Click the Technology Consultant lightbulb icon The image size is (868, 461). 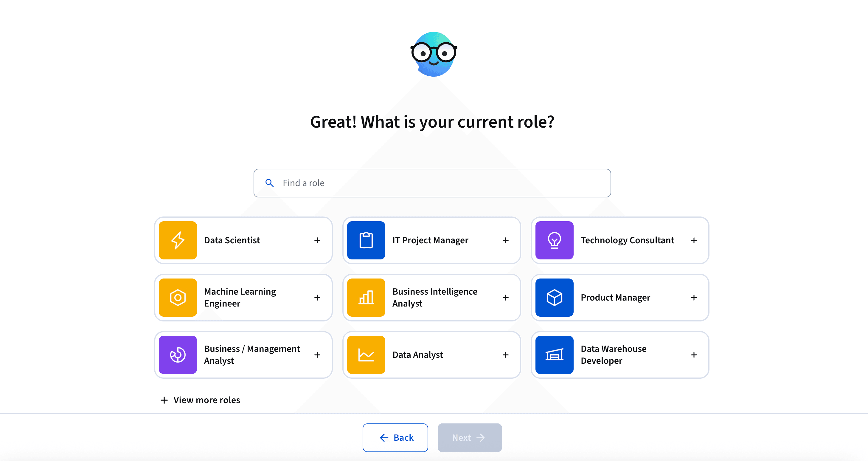(554, 240)
